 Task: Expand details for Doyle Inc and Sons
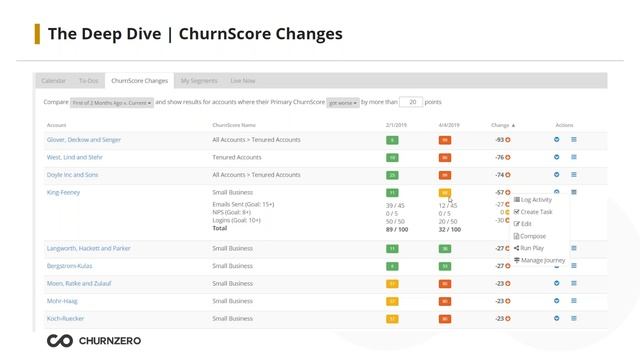coord(556,175)
